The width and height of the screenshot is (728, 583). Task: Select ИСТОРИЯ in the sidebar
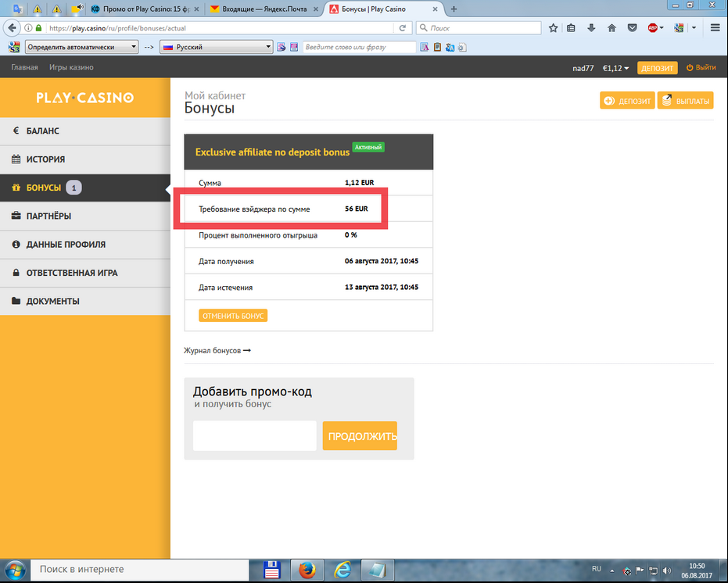coord(85,159)
